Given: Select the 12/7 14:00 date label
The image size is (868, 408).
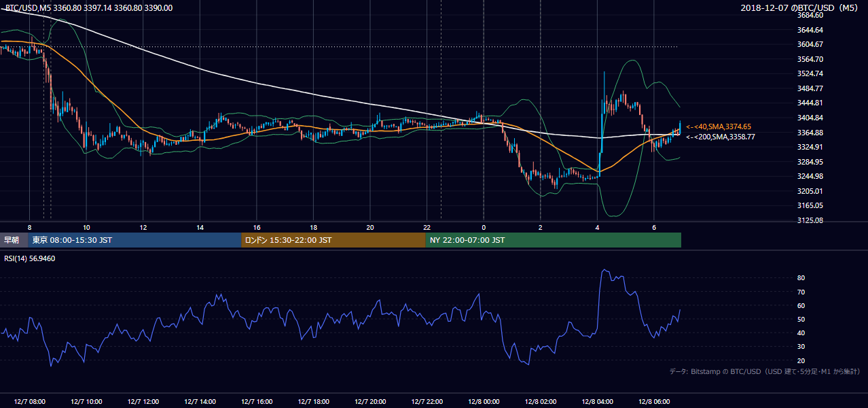Looking at the screenshot, I should [x=200, y=402].
